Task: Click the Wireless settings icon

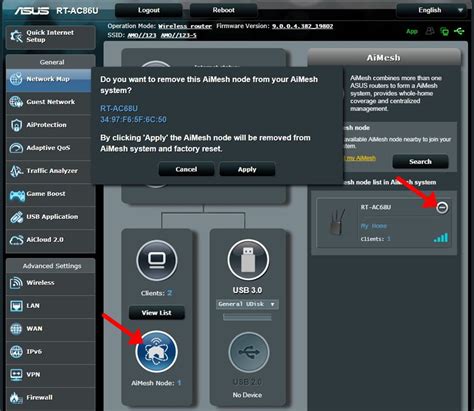Action: [x=16, y=283]
